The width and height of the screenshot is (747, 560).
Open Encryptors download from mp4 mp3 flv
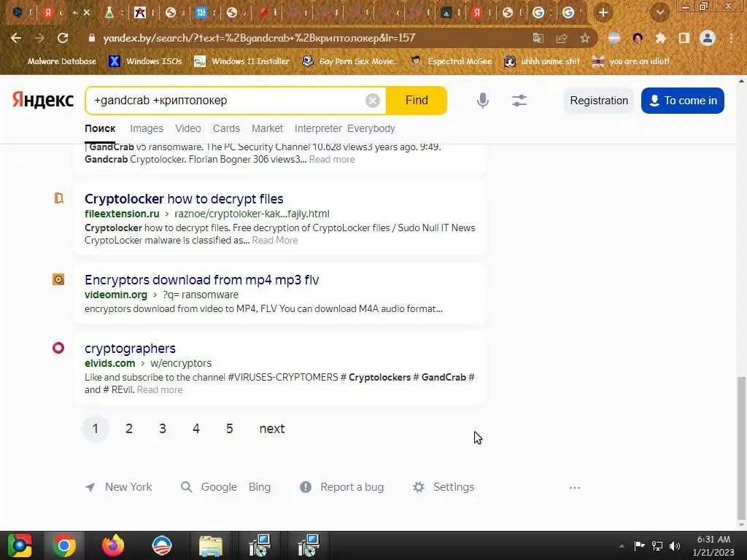202,280
